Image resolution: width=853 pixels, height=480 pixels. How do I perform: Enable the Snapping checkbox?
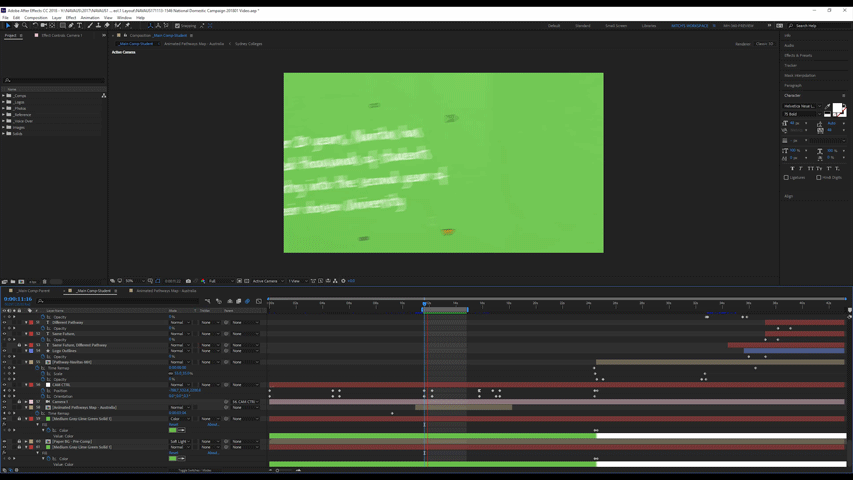[x=177, y=26]
